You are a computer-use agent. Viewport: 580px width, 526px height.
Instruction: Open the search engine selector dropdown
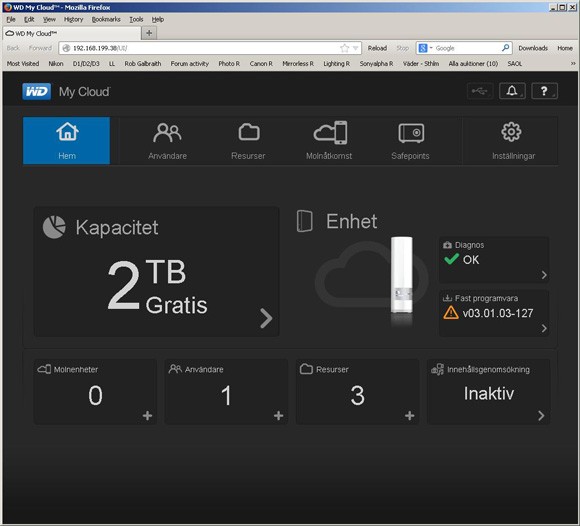(x=425, y=48)
